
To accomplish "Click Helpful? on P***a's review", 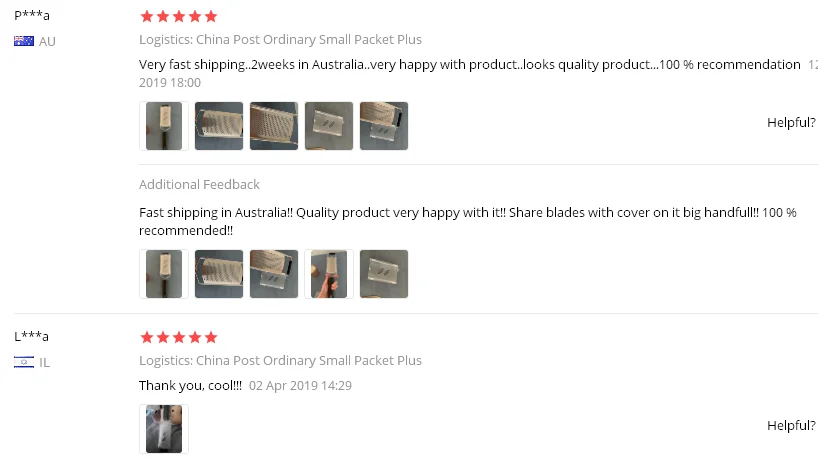I will [x=791, y=123].
